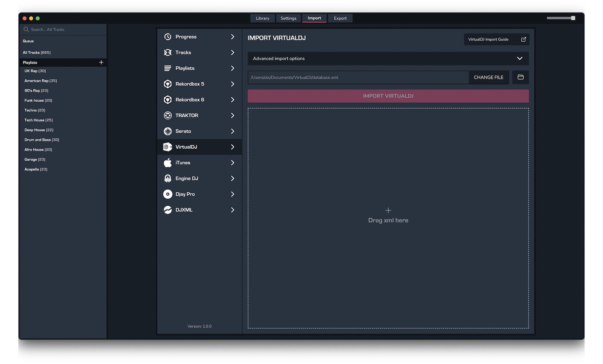Expand the Progress row chevron
This screenshot has width=603, height=364.
[232, 37]
